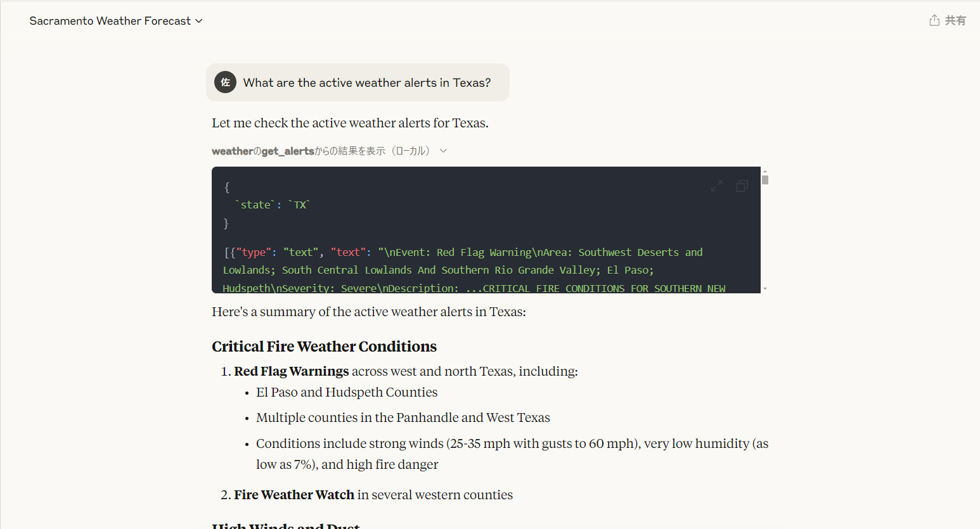Viewport: 980px width, 529px height.
Task: Click the Panhandle and West Texas bullet
Action: tap(403, 417)
